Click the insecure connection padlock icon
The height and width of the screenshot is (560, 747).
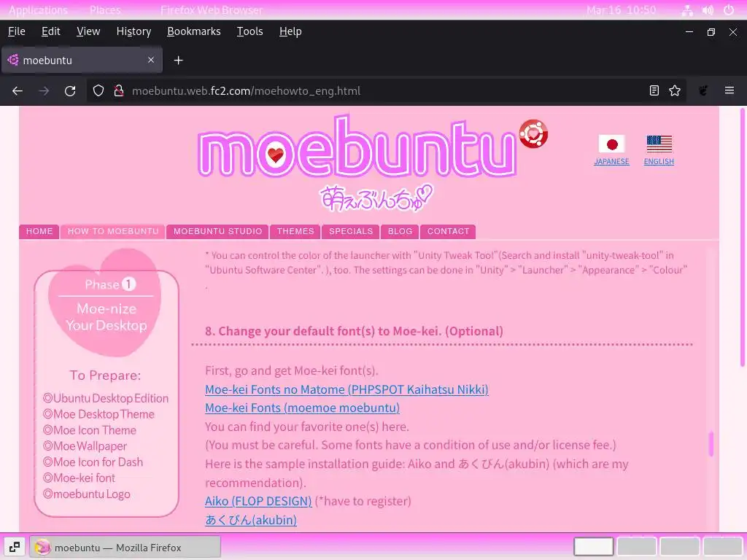click(x=119, y=90)
